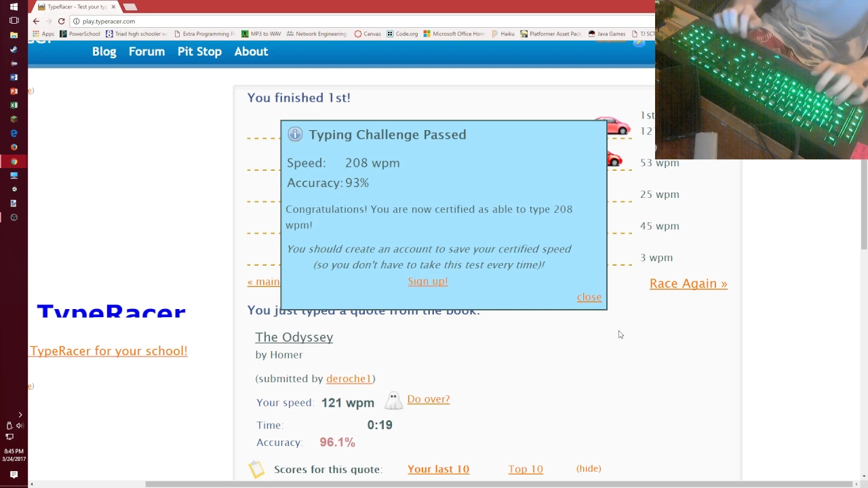Open the Java Games bookmark
This screenshot has width=868, height=488.
click(x=607, y=34)
